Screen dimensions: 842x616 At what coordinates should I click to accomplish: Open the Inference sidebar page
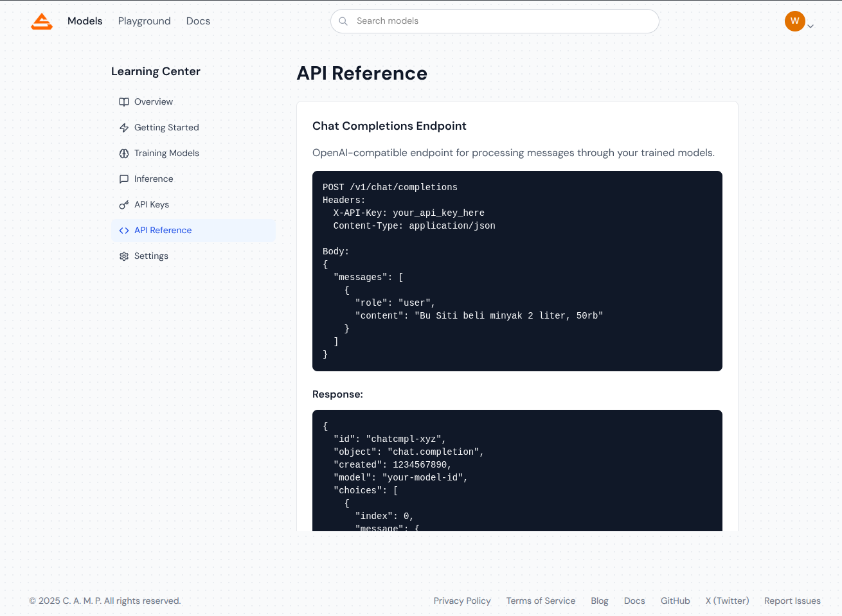(193, 179)
